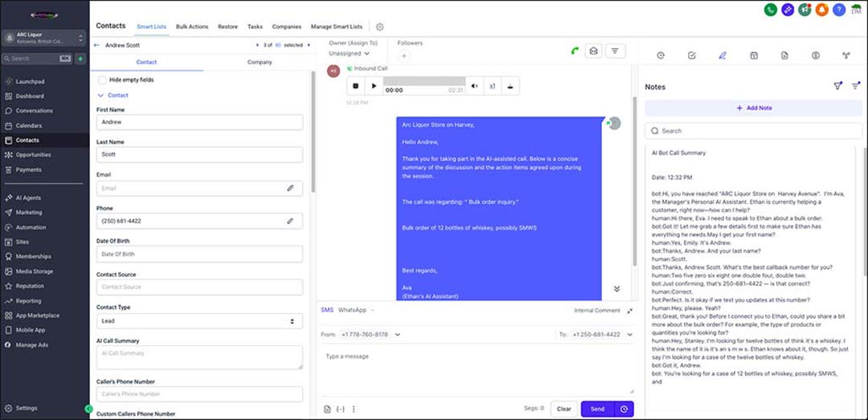The image size is (868, 420).
Task: Open the appointments calendar icon in right panel
Action: pyautogui.click(x=753, y=56)
